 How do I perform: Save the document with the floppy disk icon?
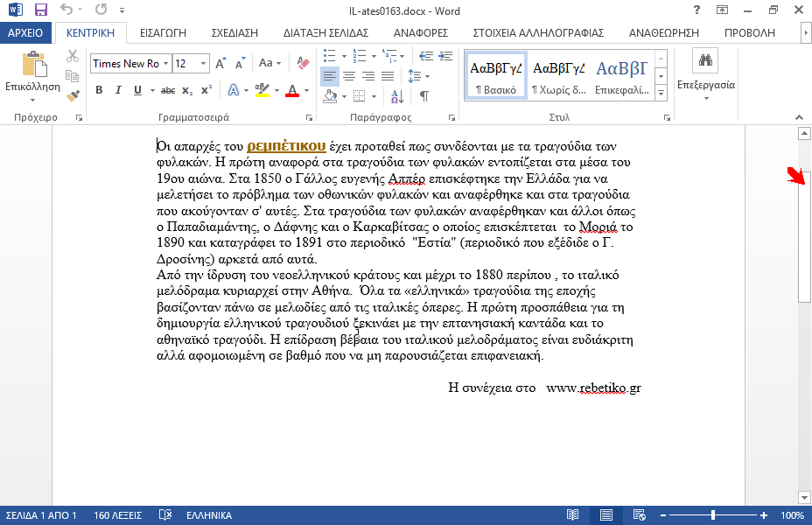[x=40, y=10]
